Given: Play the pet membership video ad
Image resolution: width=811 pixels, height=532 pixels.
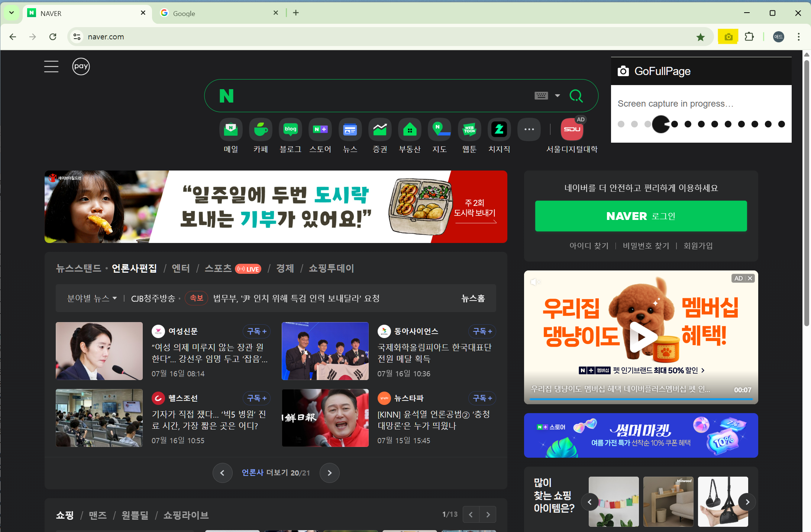Looking at the screenshot, I should click(641, 337).
